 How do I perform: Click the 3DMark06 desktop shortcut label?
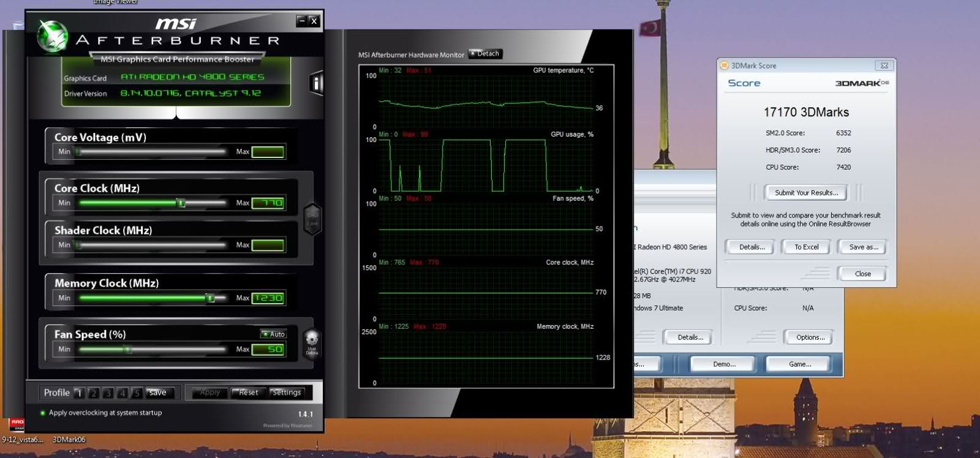(x=69, y=440)
